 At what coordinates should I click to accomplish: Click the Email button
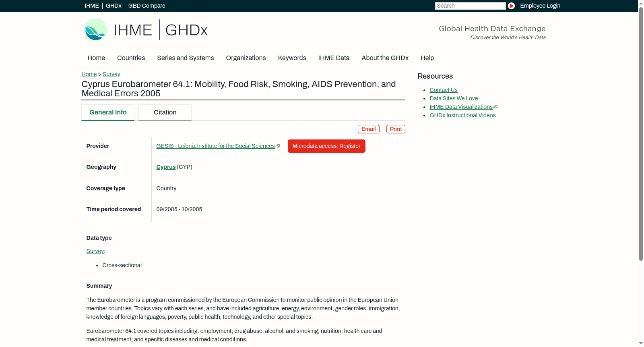click(x=369, y=129)
